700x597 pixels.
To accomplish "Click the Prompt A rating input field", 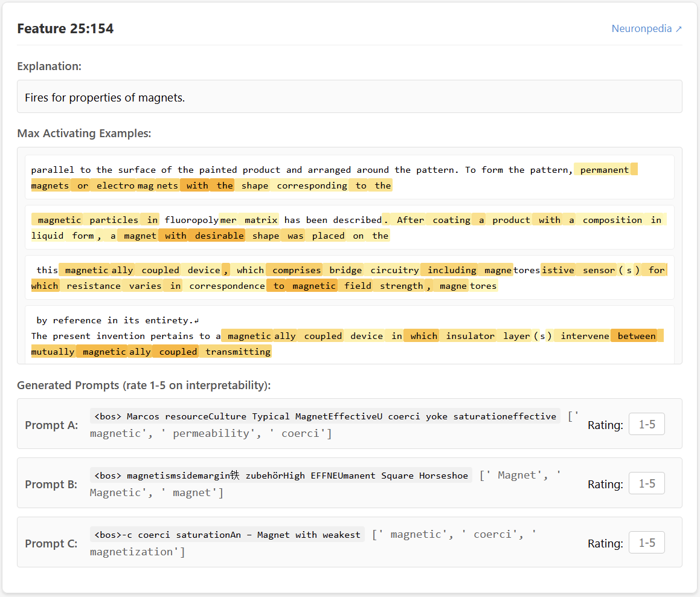I will [646, 424].
